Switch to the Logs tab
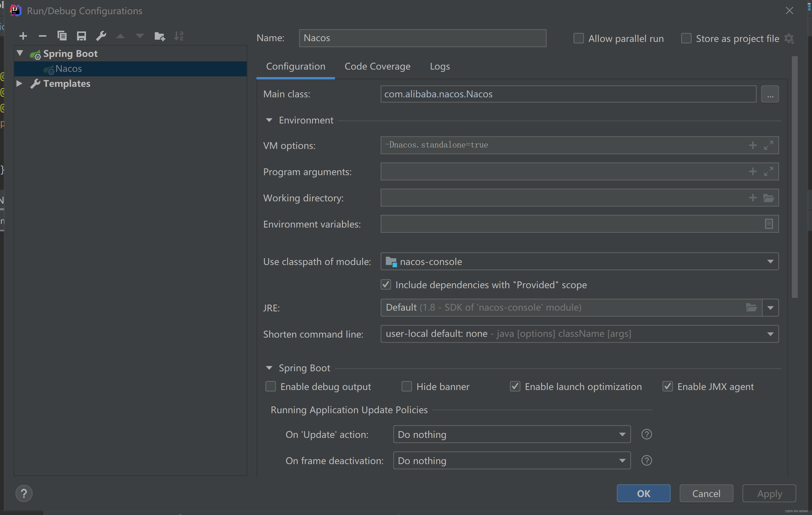 click(x=440, y=66)
